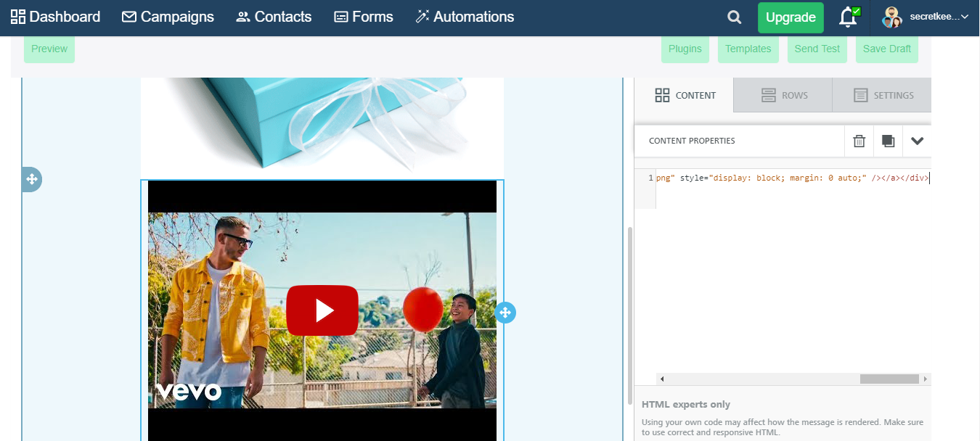Open the notifications bell icon
The image size is (980, 441).
point(848,17)
